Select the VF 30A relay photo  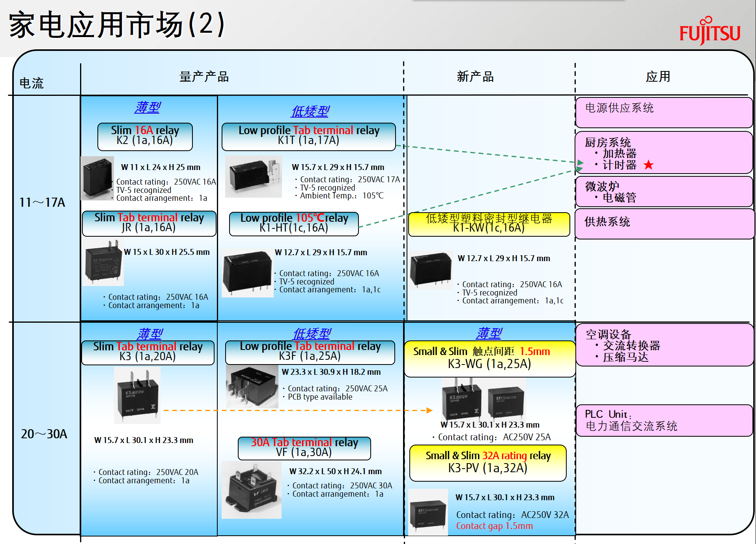click(x=252, y=490)
